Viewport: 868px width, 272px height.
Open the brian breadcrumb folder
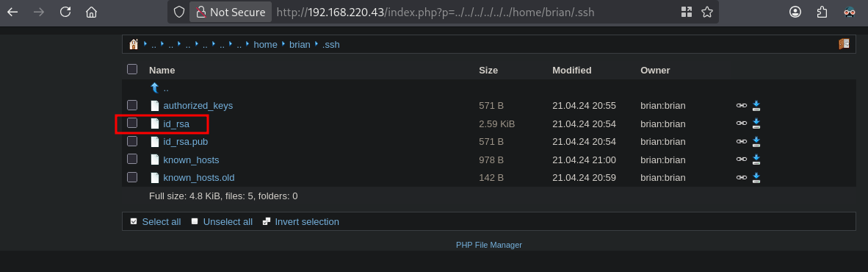pos(300,44)
